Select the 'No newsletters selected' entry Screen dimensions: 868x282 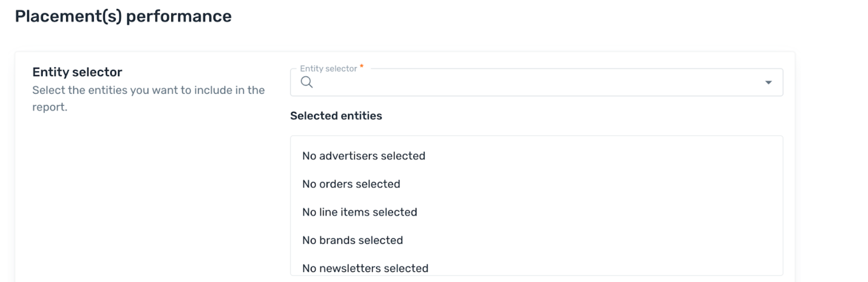(x=365, y=268)
